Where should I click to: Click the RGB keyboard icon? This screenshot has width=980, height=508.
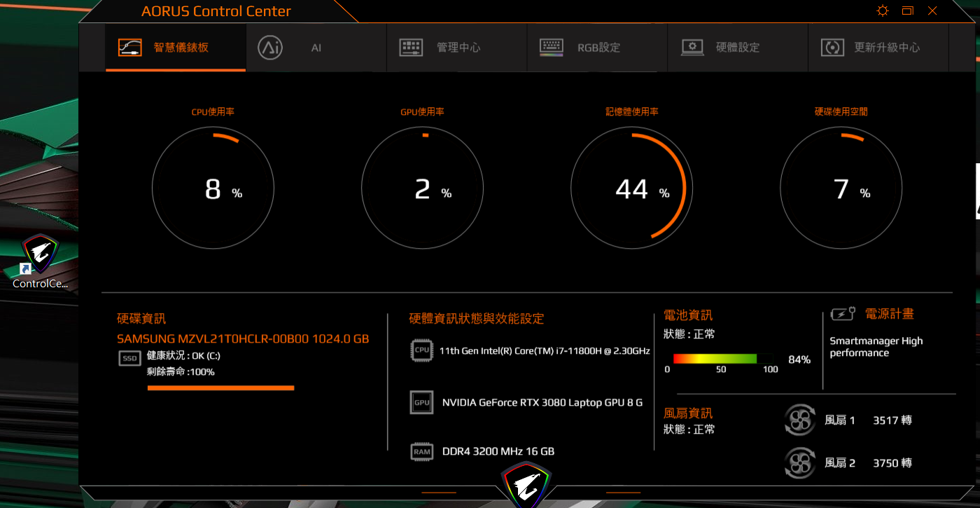coord(552,48)
